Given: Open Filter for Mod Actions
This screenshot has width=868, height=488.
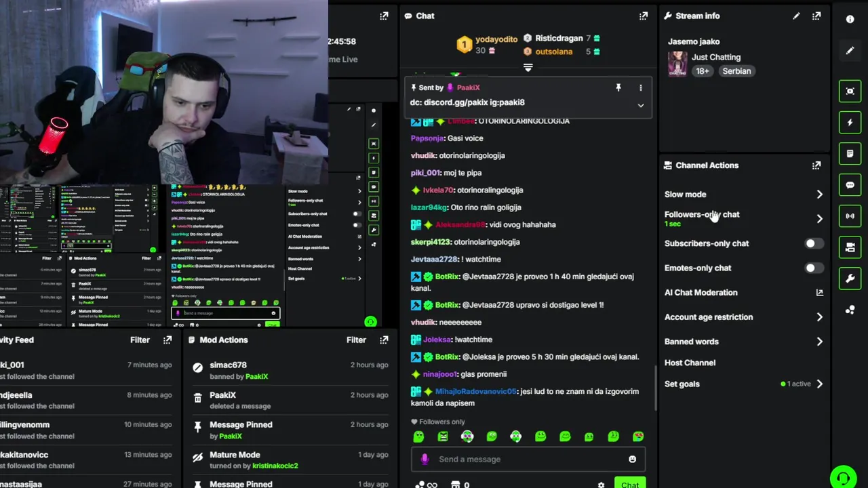Looking at the screenshot, I should [x=356, y=340].
